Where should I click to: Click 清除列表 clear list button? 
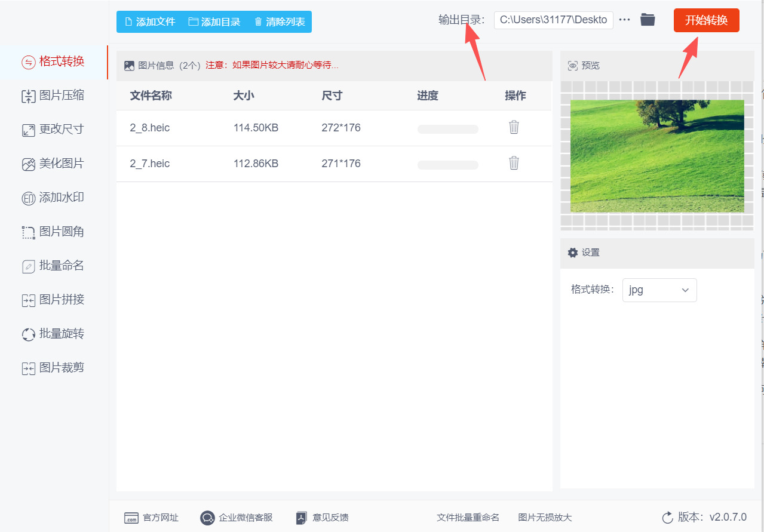[279, 22]
